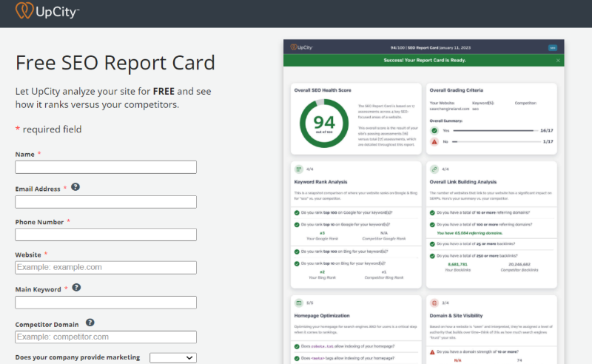Click the 'Your Google Rank' label
Screen dimensions: 592x364
point(322,239)
